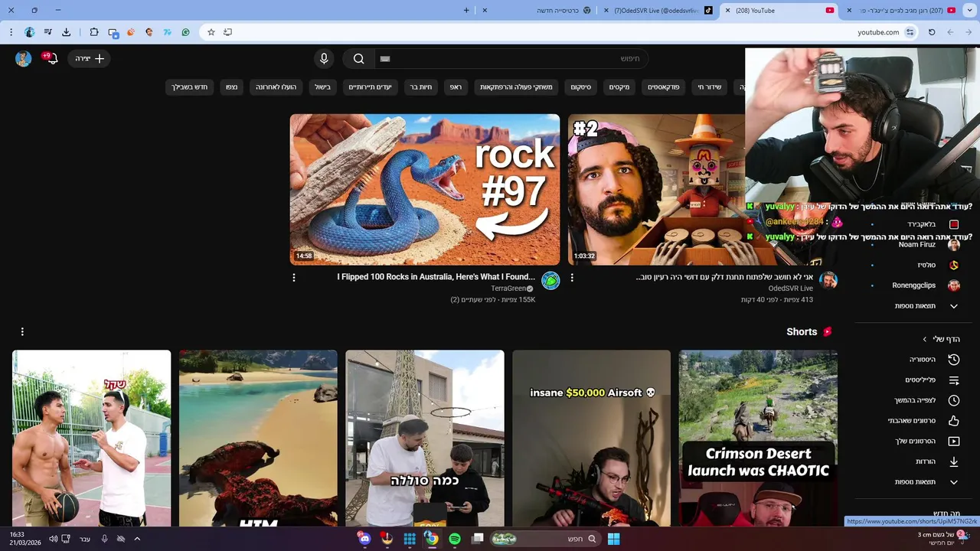980x551 pixels.
Task: Play the insane $50,000 Airsoft Short
Action: coord(592,439)
